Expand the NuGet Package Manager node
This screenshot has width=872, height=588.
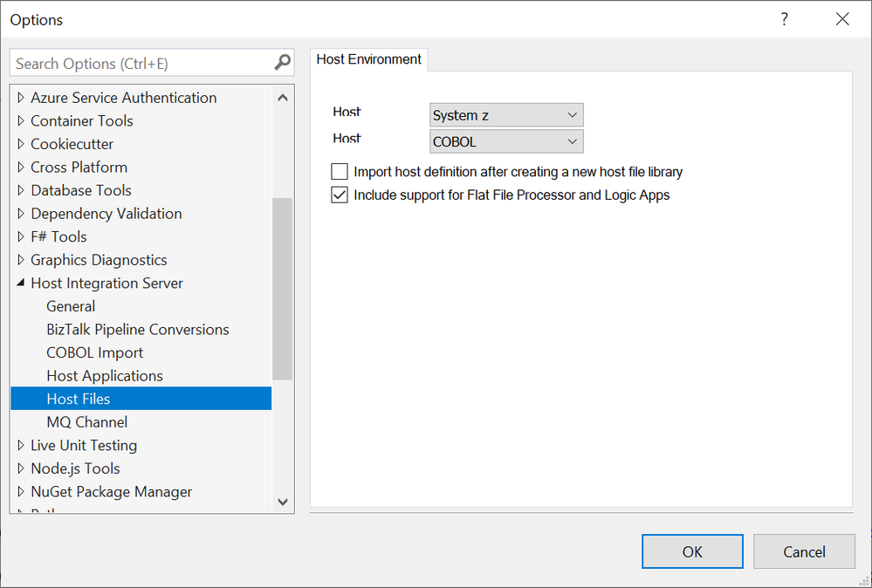tap(21, 492)
